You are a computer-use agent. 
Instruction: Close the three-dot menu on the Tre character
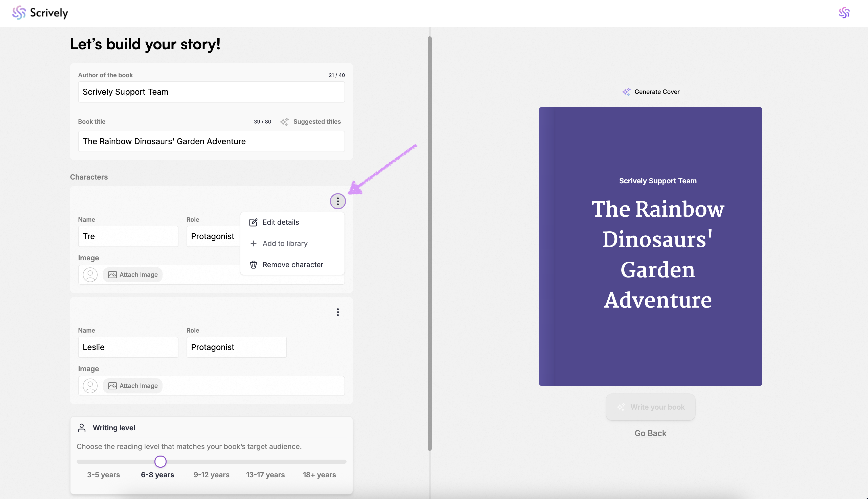coord(338,201)
